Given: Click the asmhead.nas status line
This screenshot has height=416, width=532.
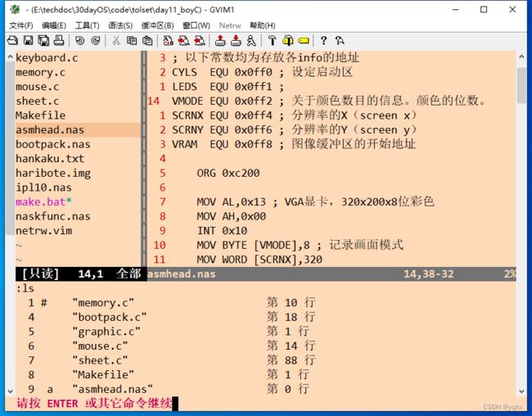Looking at the screenshot, I should (x=331, y=274).
